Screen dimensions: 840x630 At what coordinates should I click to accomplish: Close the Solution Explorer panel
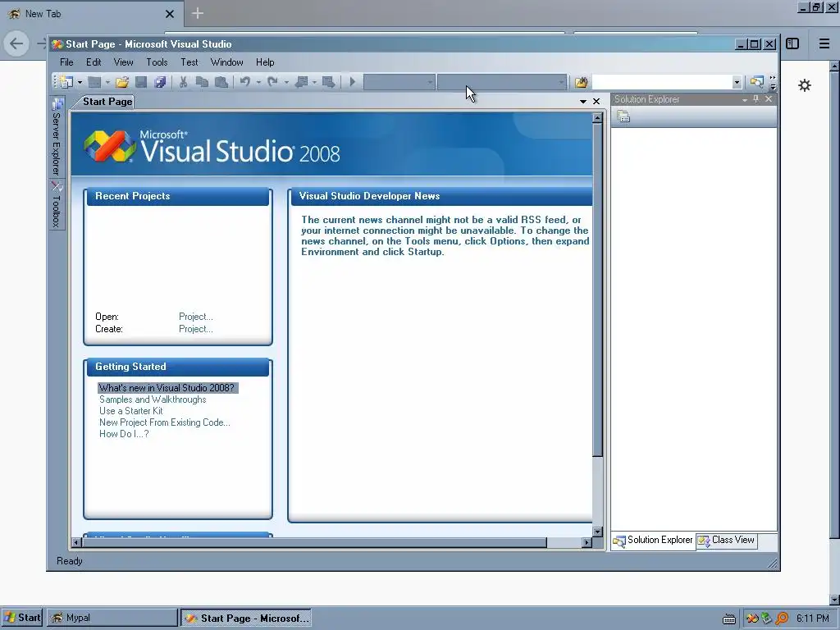(768, 99)
